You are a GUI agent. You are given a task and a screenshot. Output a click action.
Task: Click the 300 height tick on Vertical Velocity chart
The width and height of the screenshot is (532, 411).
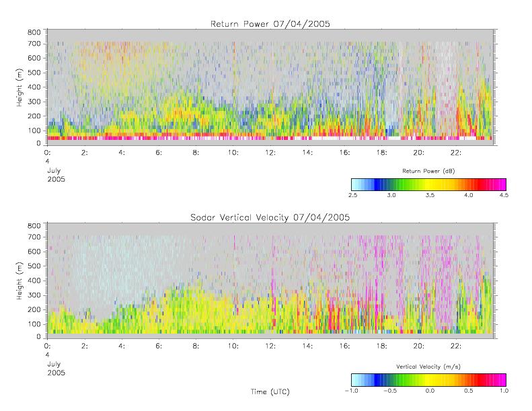click(34, 295)
